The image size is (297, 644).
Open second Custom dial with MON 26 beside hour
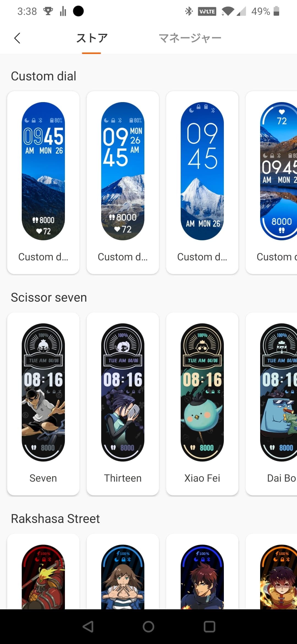123,182
